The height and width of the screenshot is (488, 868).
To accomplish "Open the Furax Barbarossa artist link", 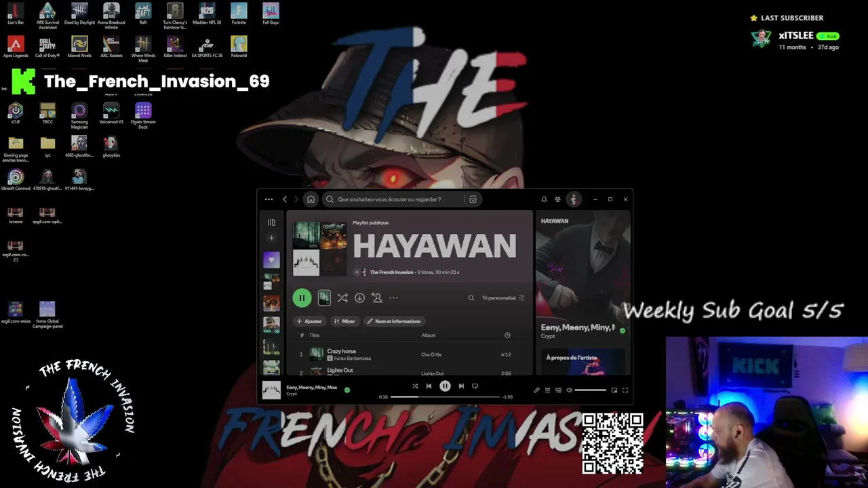I will [x=352, y=359].
